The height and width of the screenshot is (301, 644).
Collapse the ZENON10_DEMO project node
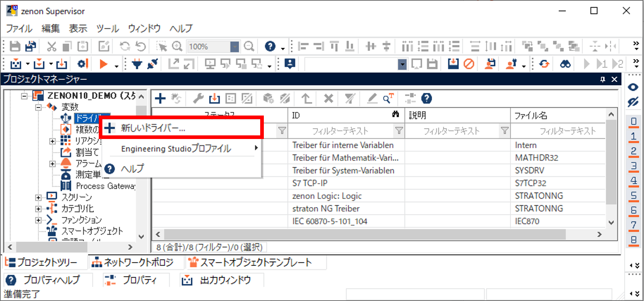click(24, 96)
